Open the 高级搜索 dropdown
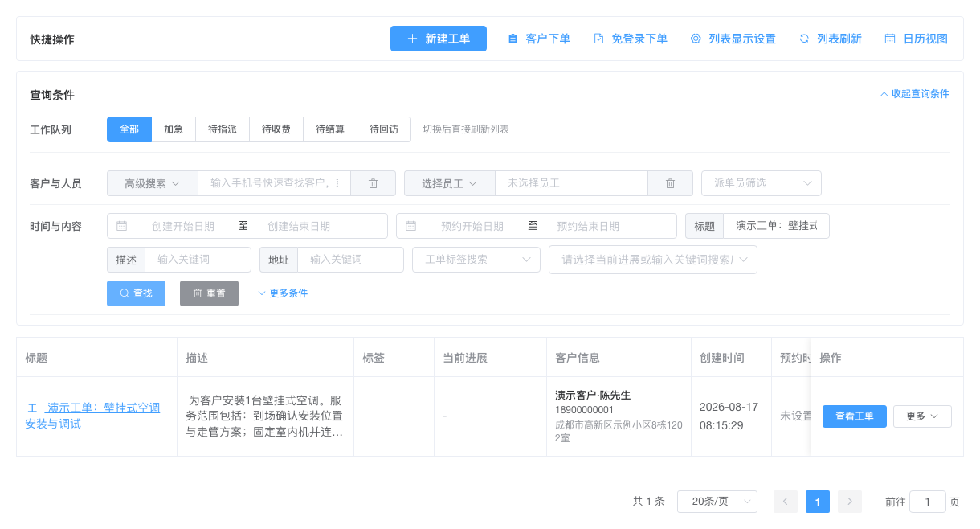Image resolution: width=980 pixels, height=529 pixels. pyautogui.click(x=153, y=183)
